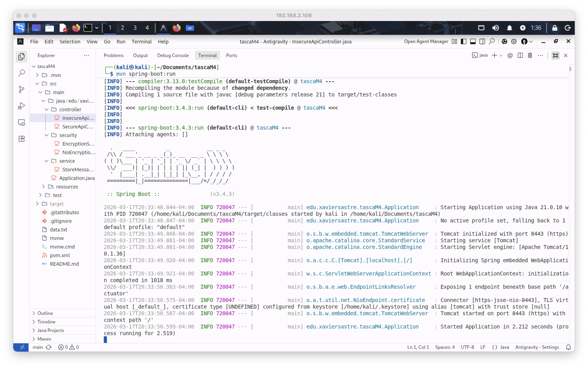The height and width of the screenshot is (368, 588).
Task: Open the Extensions view
Action: tap(22, 139)
